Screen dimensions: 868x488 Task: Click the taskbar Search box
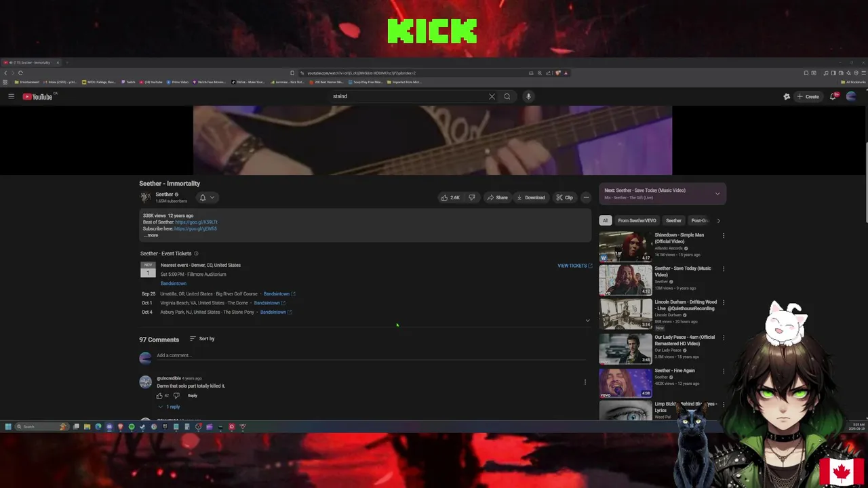click(x=41, y=426)
